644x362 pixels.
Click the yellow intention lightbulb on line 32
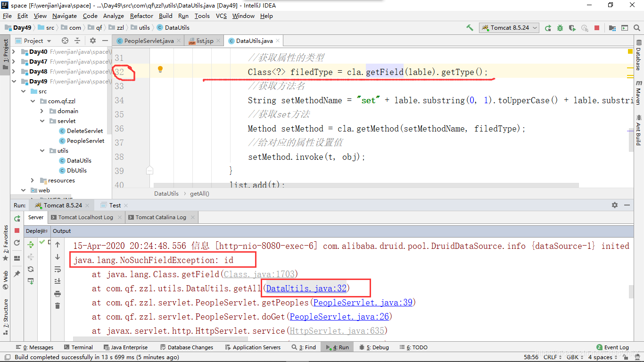160,69
